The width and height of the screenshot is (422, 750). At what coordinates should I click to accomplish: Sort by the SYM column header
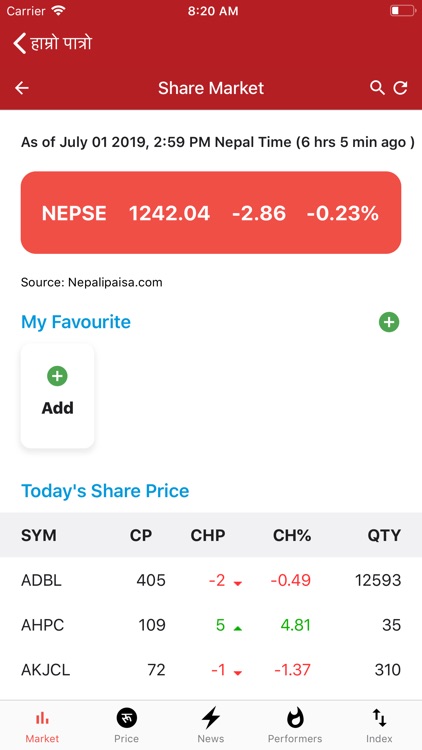39,535
